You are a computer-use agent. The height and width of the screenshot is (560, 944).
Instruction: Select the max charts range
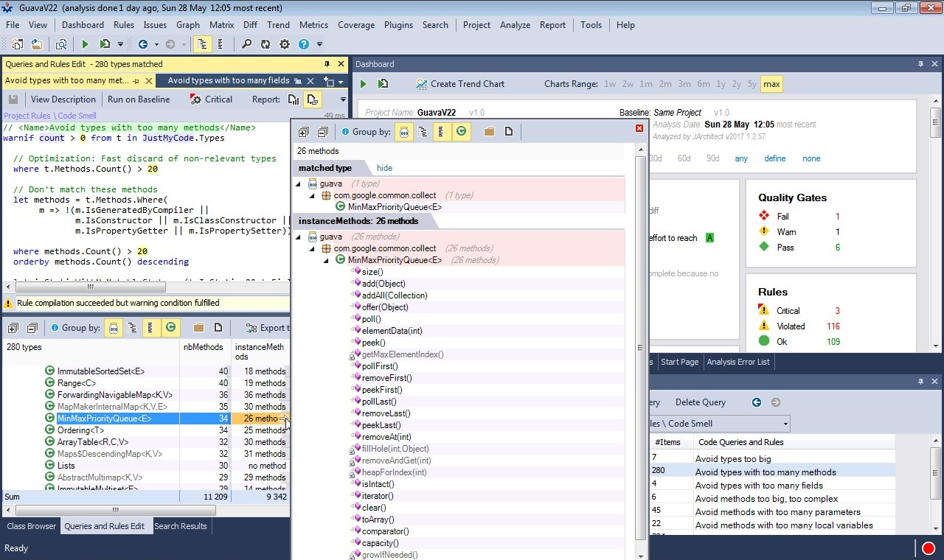pyautogui.click(x=771, y=84)
